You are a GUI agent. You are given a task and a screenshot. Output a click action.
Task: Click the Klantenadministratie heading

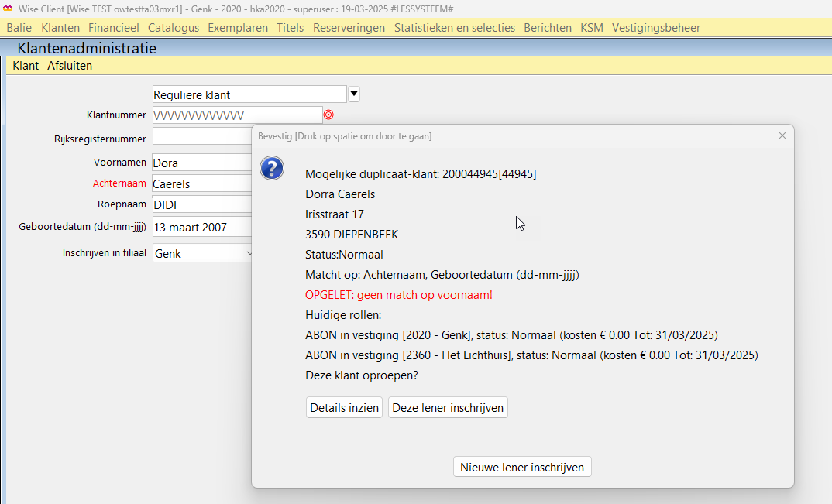[x=87, y=48]
